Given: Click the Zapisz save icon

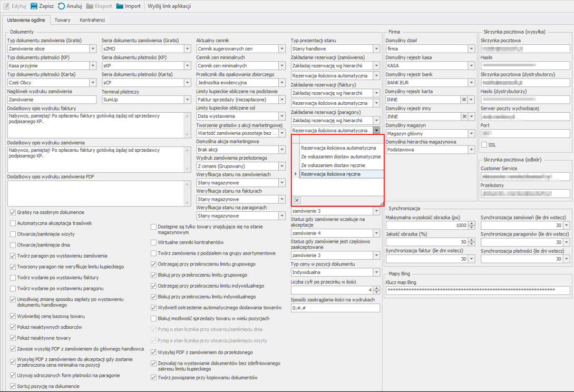Looking at the screenshot, I should [34, 6].
